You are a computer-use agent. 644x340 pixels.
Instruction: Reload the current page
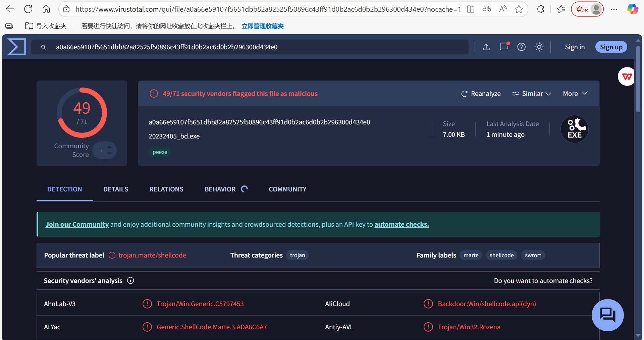[28, 9]
